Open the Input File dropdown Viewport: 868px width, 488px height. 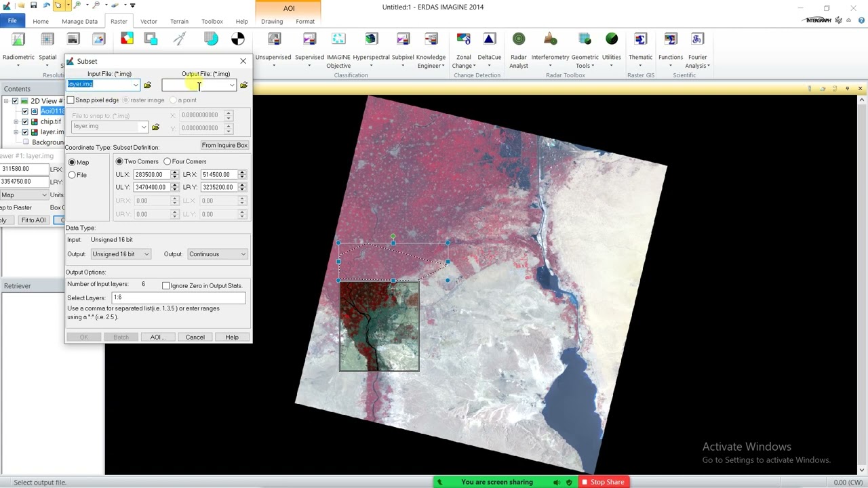[x=136, y=85]
